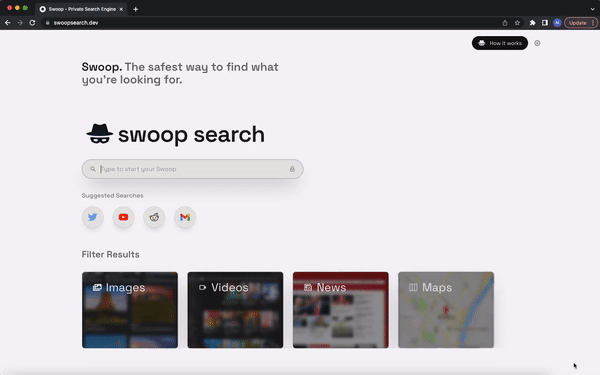This screenshot has height=375, width=600.
Task: Select the Reddit suggested search icon
Action: tap(154, 217)
